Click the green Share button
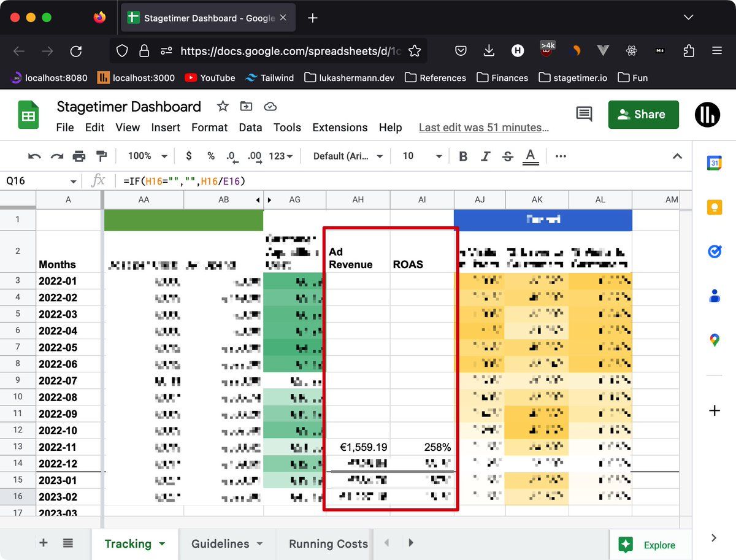Image resolution: width=736 pixels, height=560 pixels. [x=643, y=115]
